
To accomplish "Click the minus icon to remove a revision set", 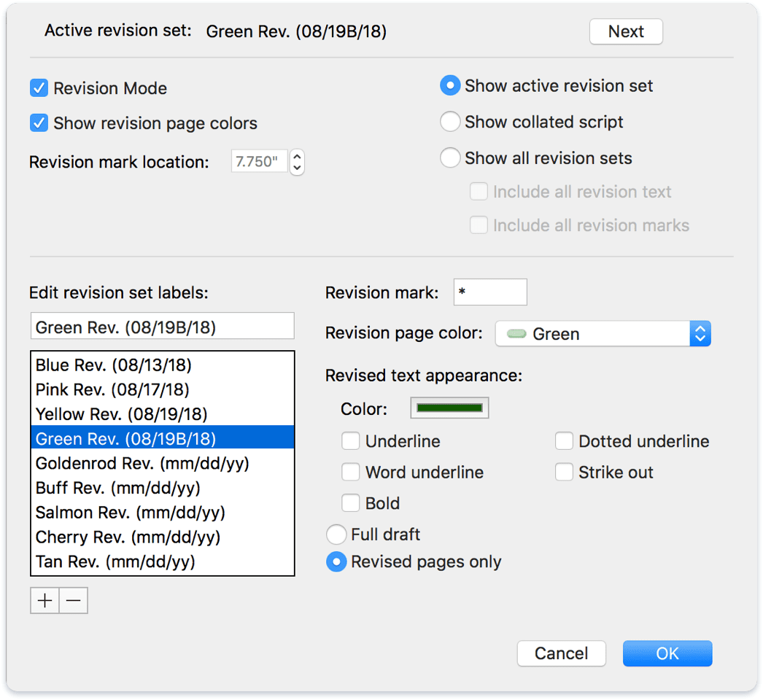I will point(73,600).
